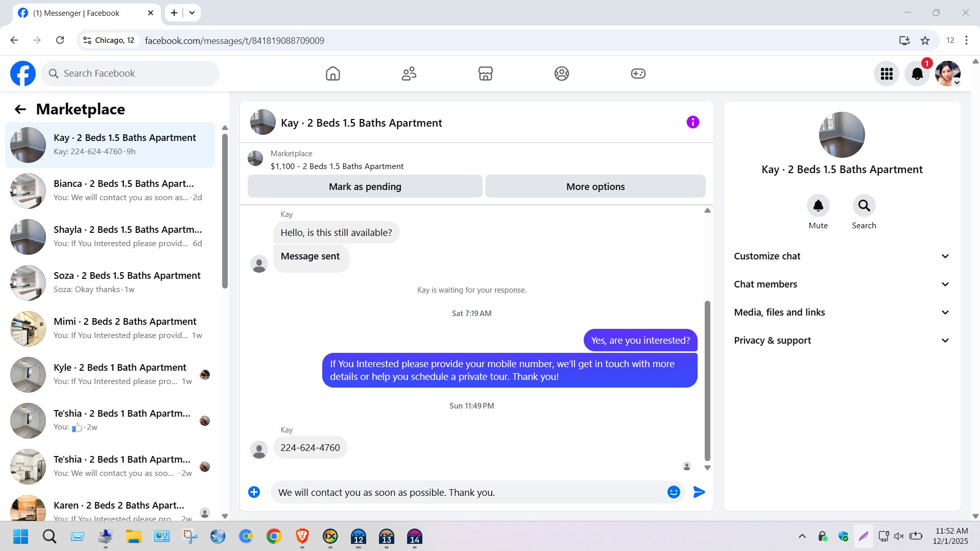Click the Yes, are you interested message

(640, 341)
